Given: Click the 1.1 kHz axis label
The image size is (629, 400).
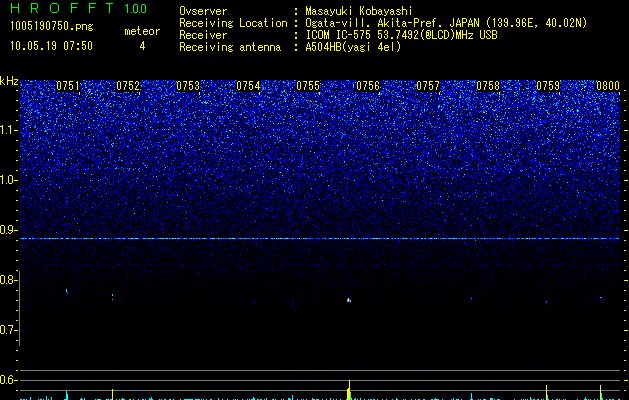Looking at the screenshot, I should point(9,130).
